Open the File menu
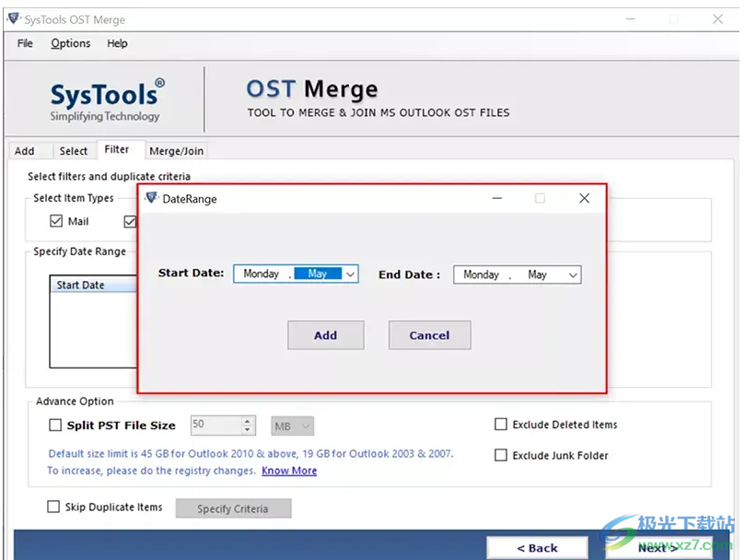This screenshot has height=560, width=745. click(x=25, y=43)
